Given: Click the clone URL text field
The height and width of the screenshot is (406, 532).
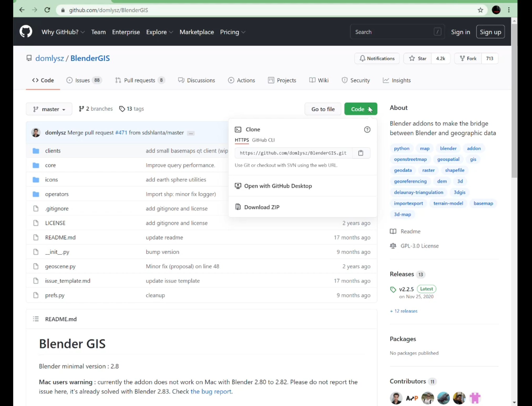Looking at the screenshot, I should coord(293,153).
